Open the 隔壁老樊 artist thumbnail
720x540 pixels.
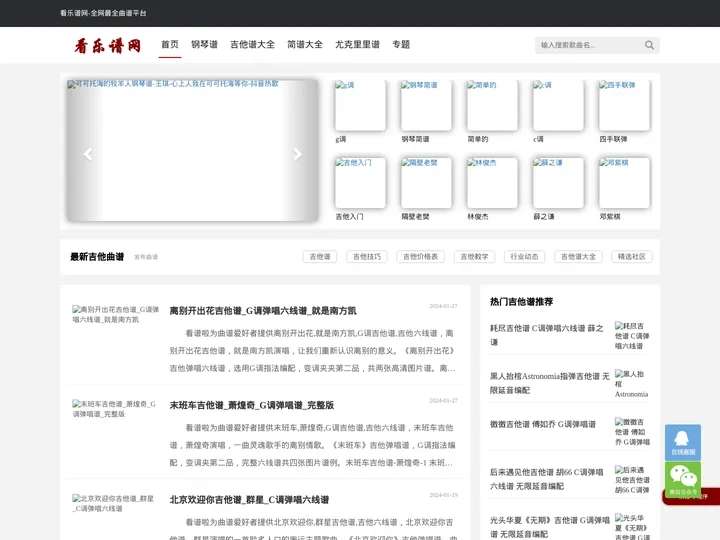(x=426, y=183)
